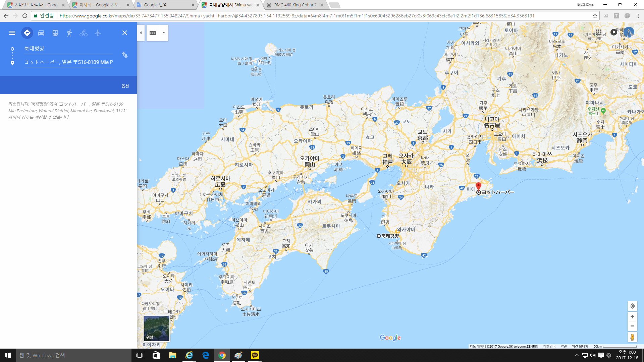This screenshot has width=644, height=362.
Task: Select best travel mode directions icon
Action: [x=27, y=33]
